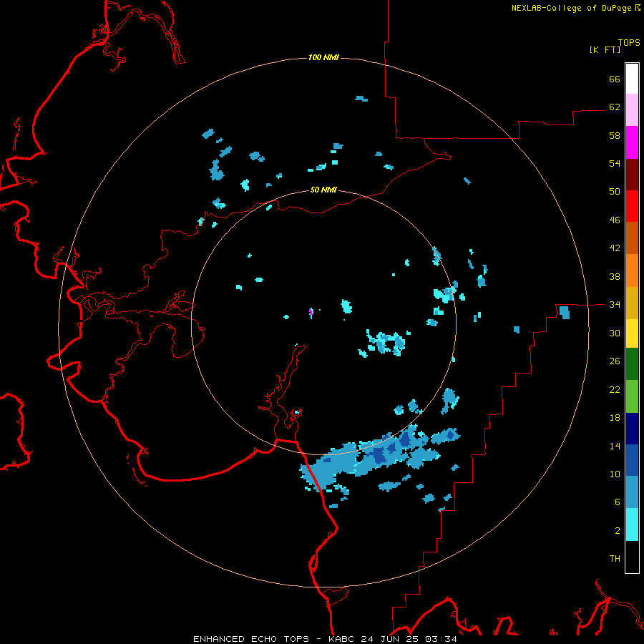Click the navy swatch beside 18

coord(632,429)
